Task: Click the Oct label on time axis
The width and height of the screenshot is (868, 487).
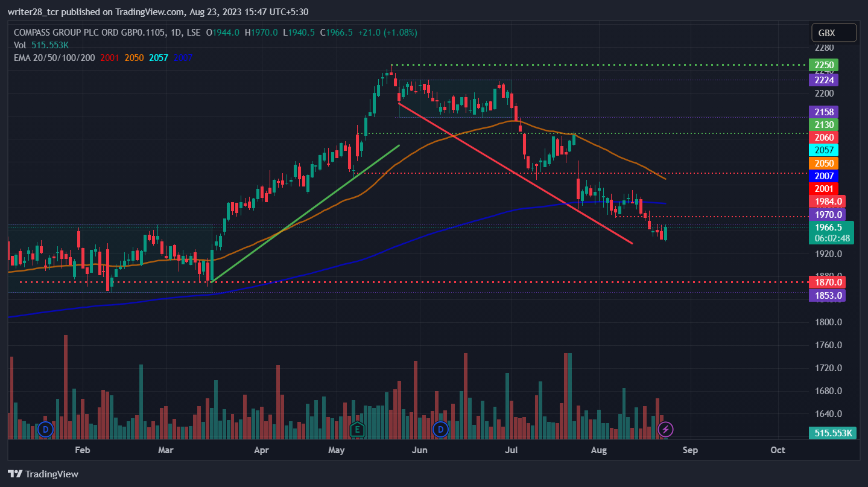Action: (x=778, y=450)
